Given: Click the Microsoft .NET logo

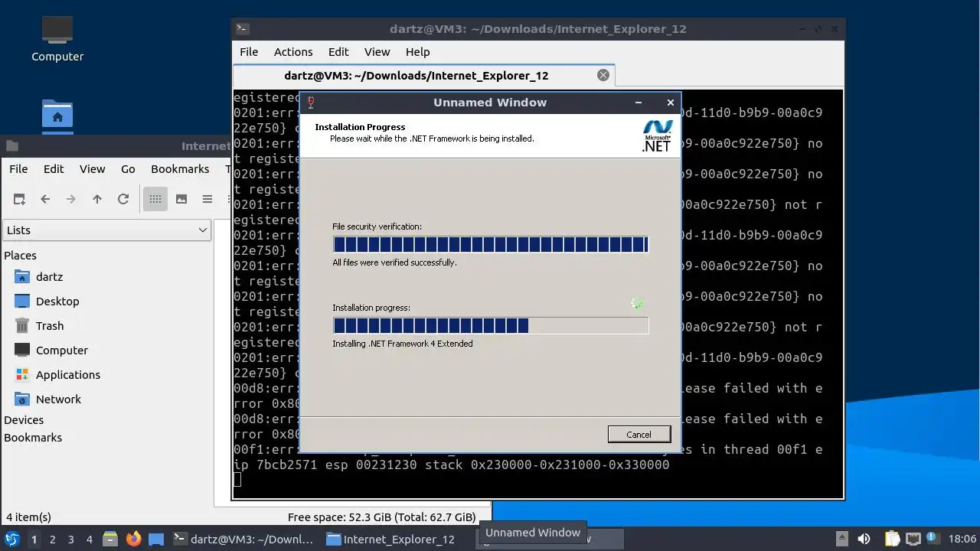Looking at the screenshot, I should [657, 136].
